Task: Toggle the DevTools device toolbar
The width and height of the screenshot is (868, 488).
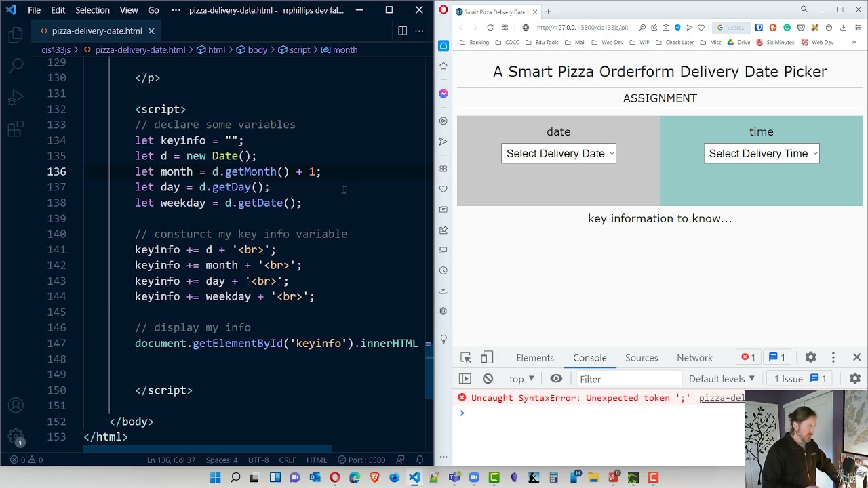Action: 487,357
